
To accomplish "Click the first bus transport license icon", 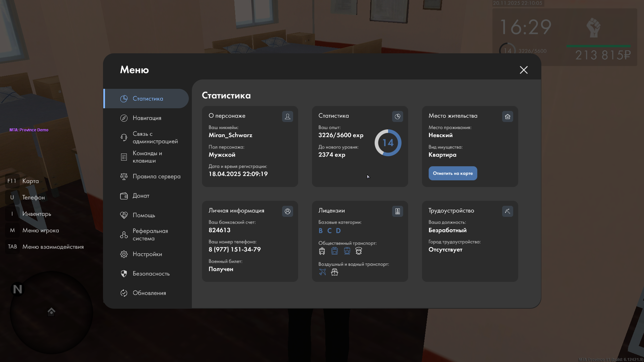I will [x=322, y=251].
